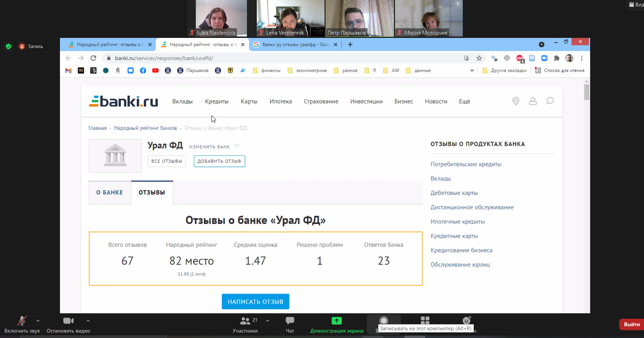Screen dimensions: 644x338
Task: Go to Главная breadcrumb
Action: pos(98,128)
